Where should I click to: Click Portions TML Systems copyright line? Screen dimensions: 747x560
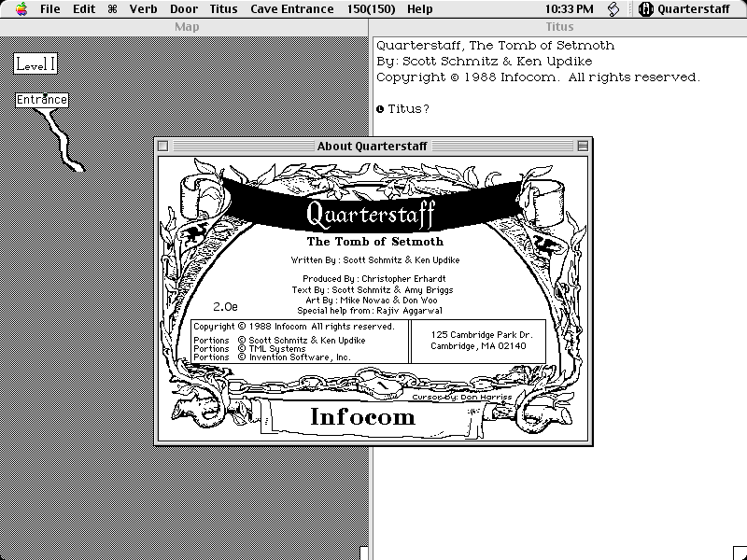pyautogui.click(x=249, y=348)
